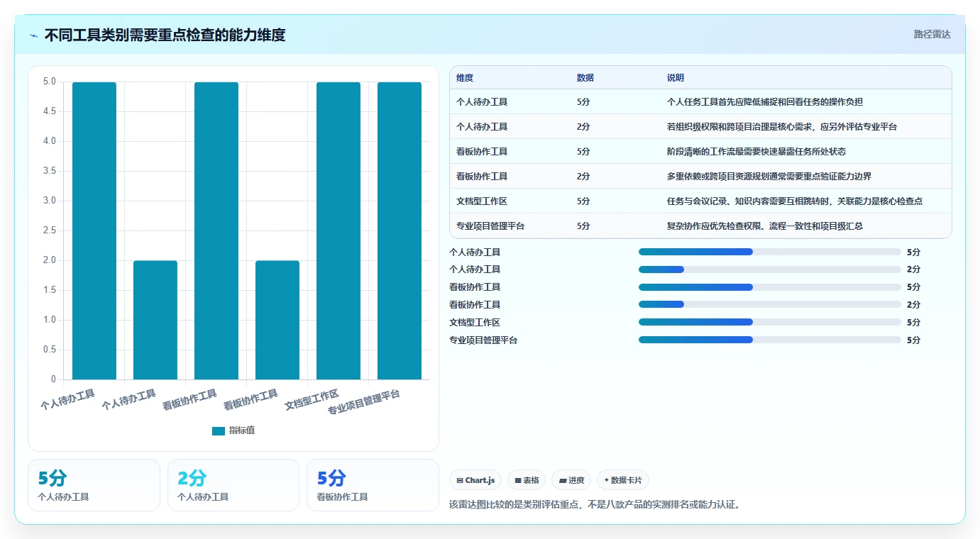Click the description 个人任务工具首先应降低捕捉和回看任务的操作负担
This screenshot has width=980, height=539.
tap(765, 102)
